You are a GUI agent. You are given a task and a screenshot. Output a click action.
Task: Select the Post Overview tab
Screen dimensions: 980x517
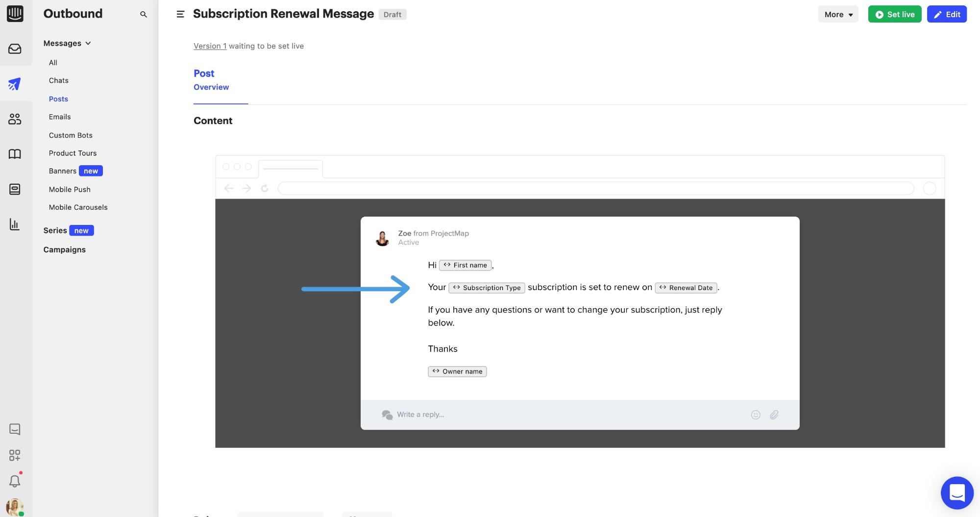(211, 87)
